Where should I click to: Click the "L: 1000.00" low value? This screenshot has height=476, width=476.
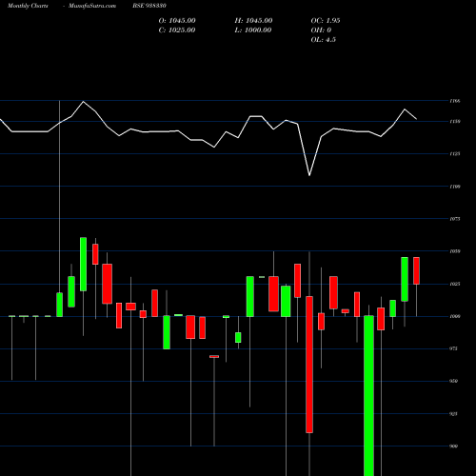click(253, 30)
